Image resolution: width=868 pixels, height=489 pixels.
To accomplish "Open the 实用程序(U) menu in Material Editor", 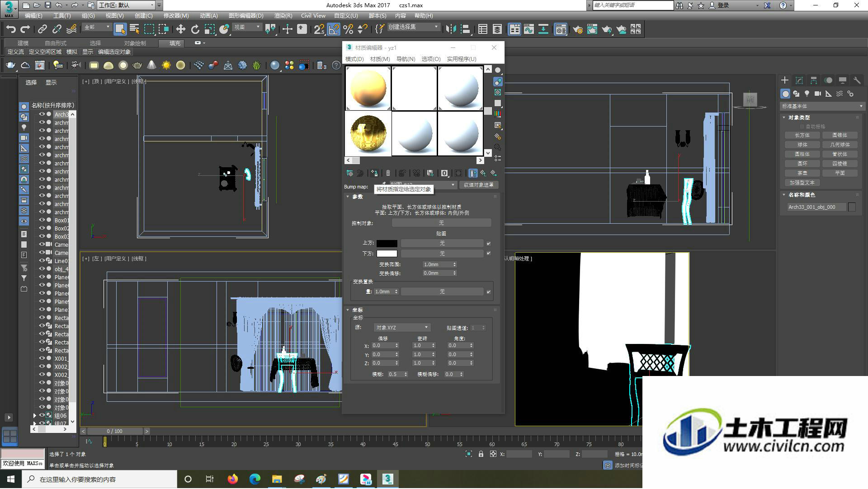I will [x=461, y=59].
